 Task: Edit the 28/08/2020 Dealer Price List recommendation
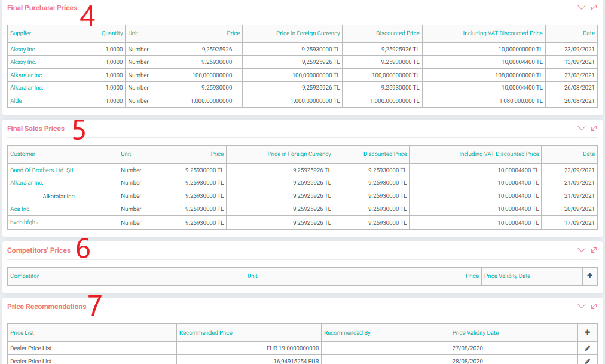point(587,361)
